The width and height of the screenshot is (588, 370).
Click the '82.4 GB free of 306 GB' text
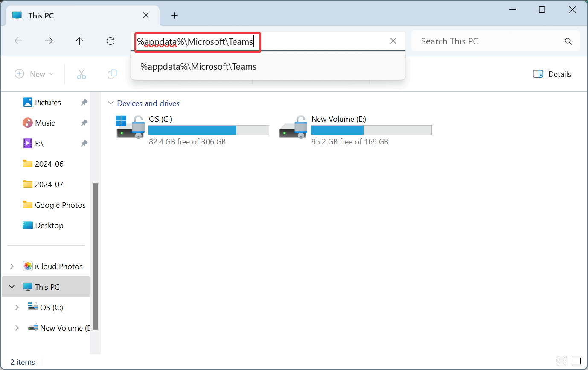[x=187, y=141]
